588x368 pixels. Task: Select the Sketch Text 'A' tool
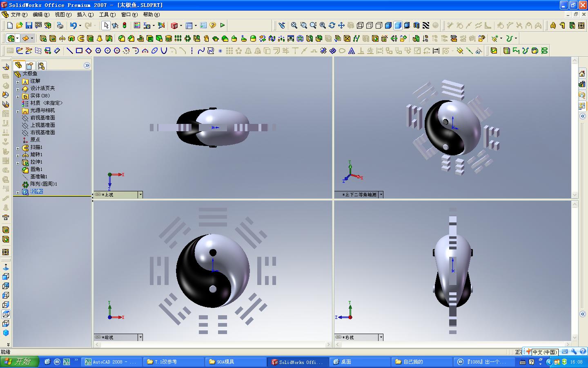tap(352, 51)
